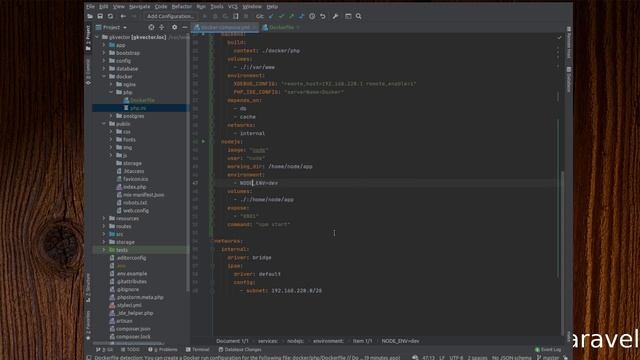
Task: Open the Terminal tool window
Action: tap(198, 350)
